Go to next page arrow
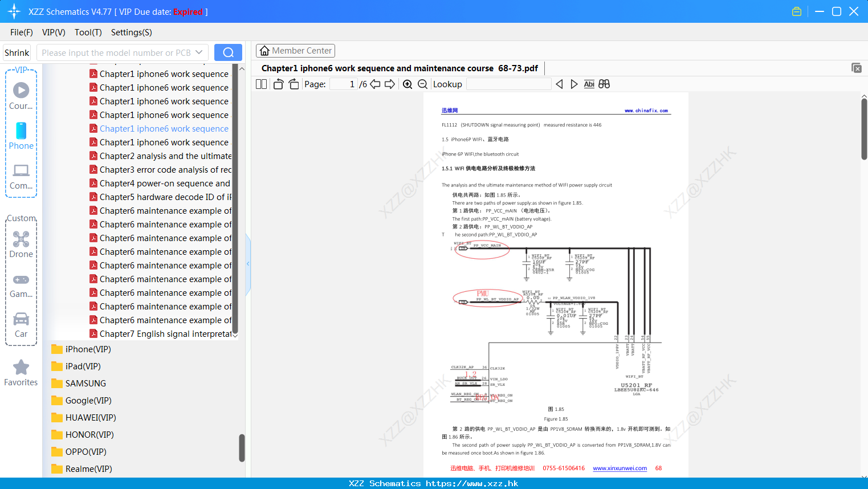 pos(390,84)
